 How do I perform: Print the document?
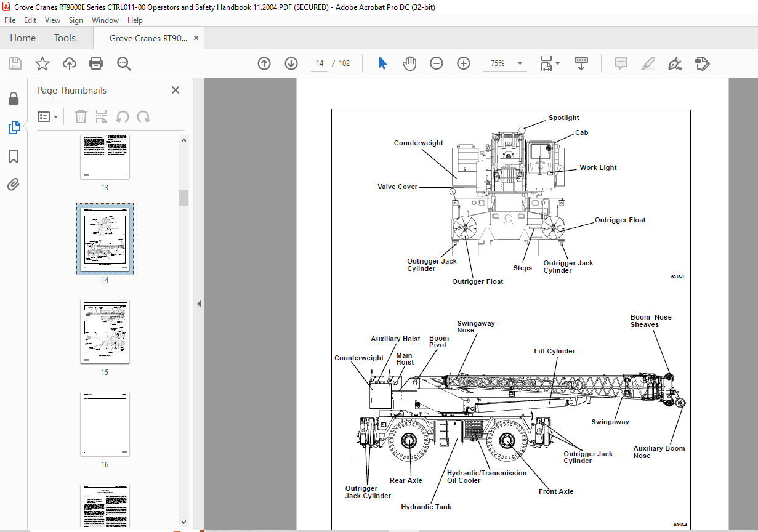point(96,63)
